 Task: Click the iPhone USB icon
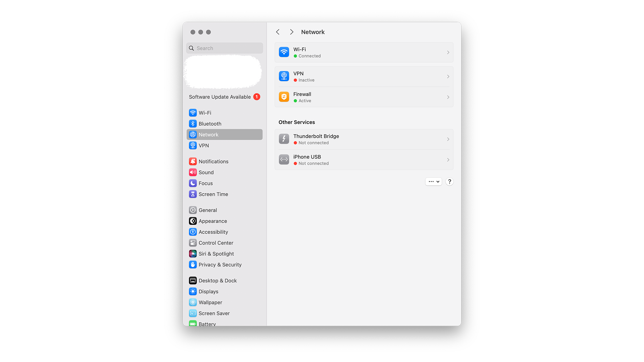(x=283, y=160)
